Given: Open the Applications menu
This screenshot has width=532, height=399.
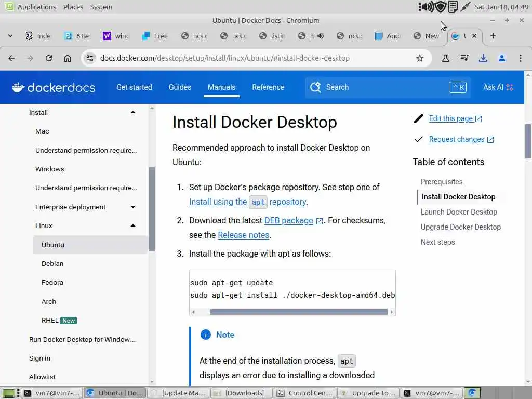Looking at the screenshot, I should pyautogui.click(x=37, y=7).
